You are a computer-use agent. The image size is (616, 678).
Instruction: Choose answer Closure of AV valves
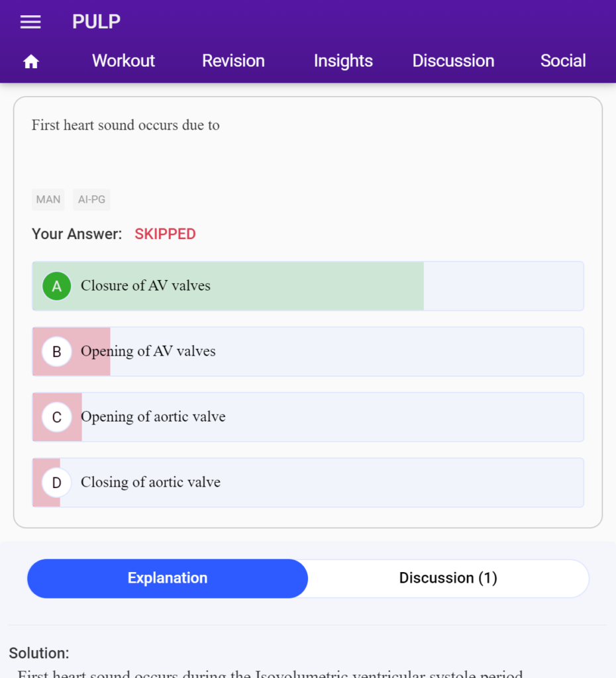(308, 286)
